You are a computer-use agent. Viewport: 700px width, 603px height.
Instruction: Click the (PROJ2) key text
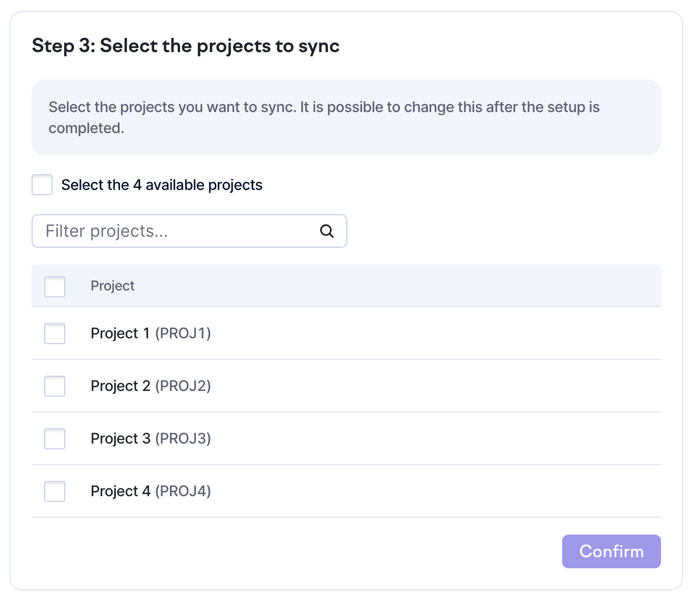tap(183, 386)
